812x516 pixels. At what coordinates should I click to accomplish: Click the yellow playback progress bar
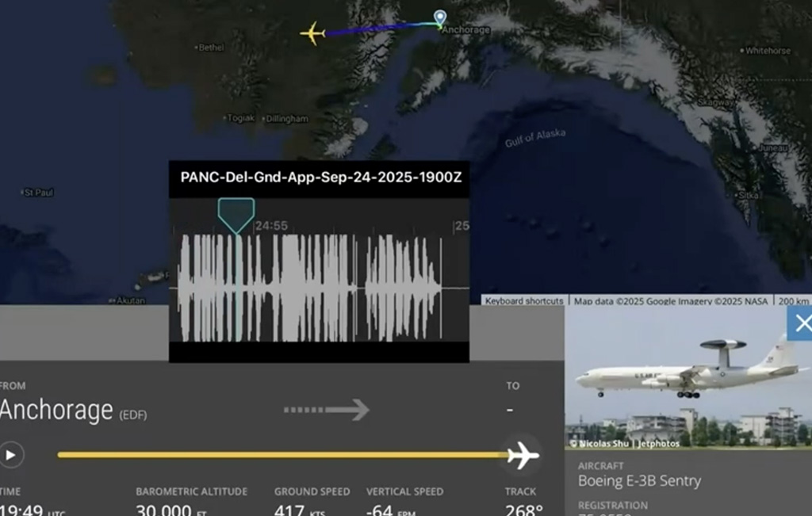point(278,455)
